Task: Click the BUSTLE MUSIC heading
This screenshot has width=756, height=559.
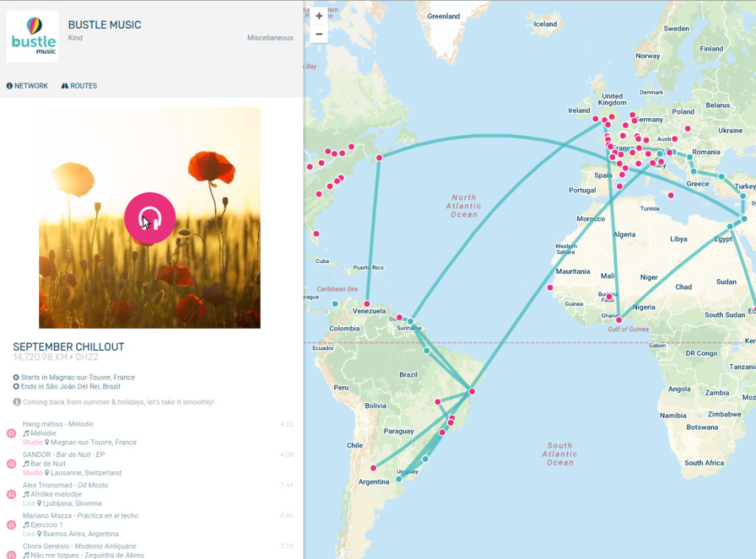Action: 105,25
